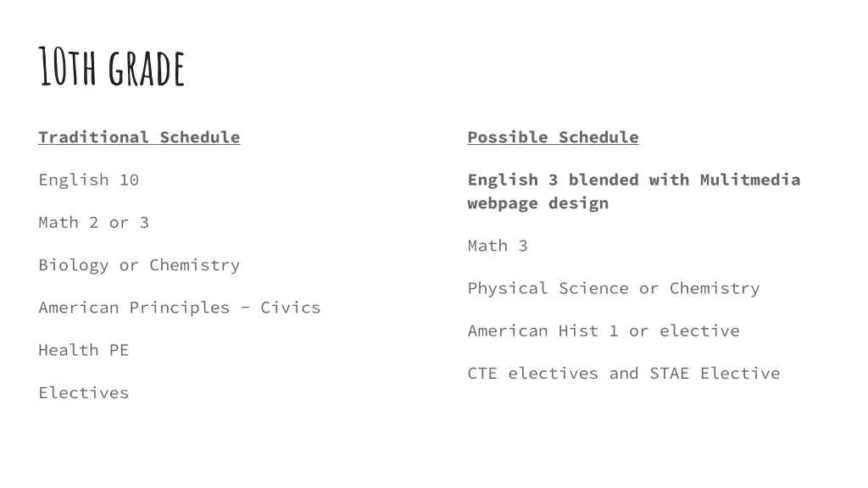Select the Health PE line
This screenshot has width=868, height=488.
(84, 350)
